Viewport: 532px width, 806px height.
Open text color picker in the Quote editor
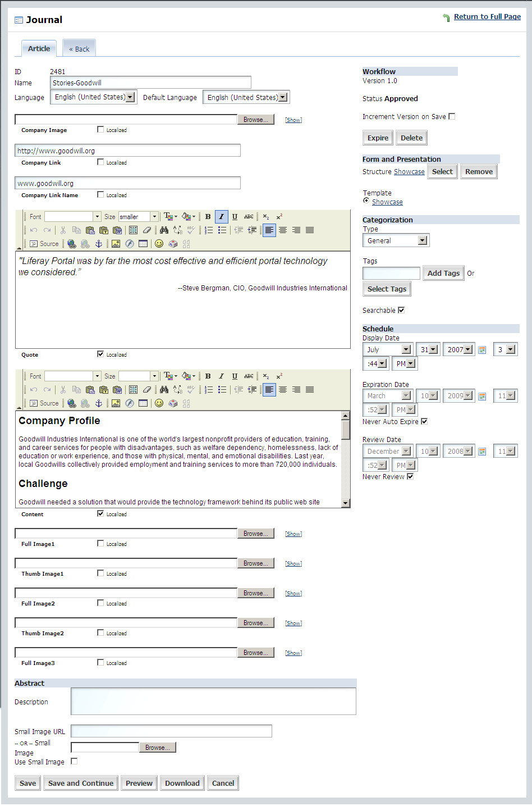pos(170,217)
